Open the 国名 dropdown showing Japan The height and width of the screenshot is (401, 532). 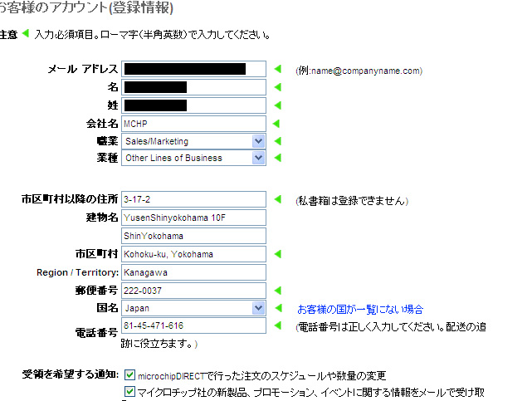(x=193, y=308)
